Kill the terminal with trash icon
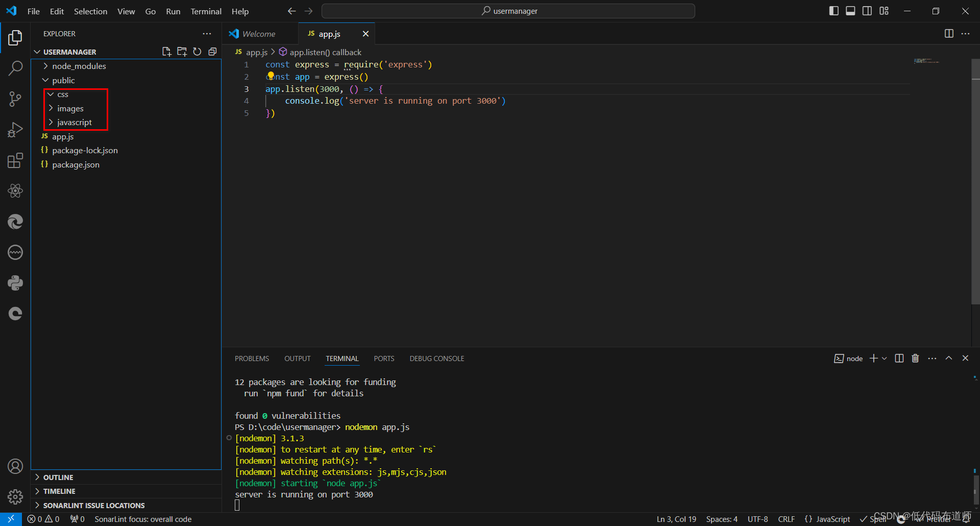This screenshot has height=526, width=980. click(915, 358)
